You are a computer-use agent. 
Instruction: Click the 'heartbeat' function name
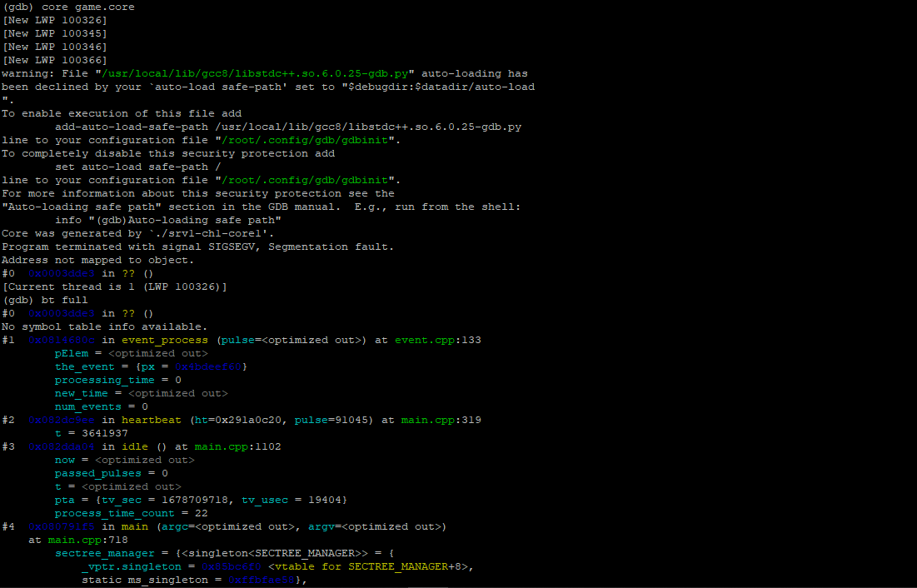click(x=152, y=420)
